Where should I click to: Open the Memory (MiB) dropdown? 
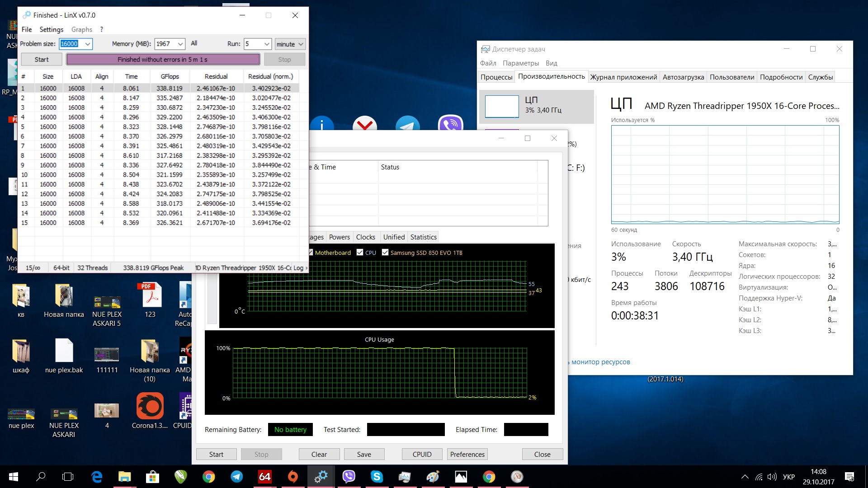pyautogui.click(x=180, y=44)
